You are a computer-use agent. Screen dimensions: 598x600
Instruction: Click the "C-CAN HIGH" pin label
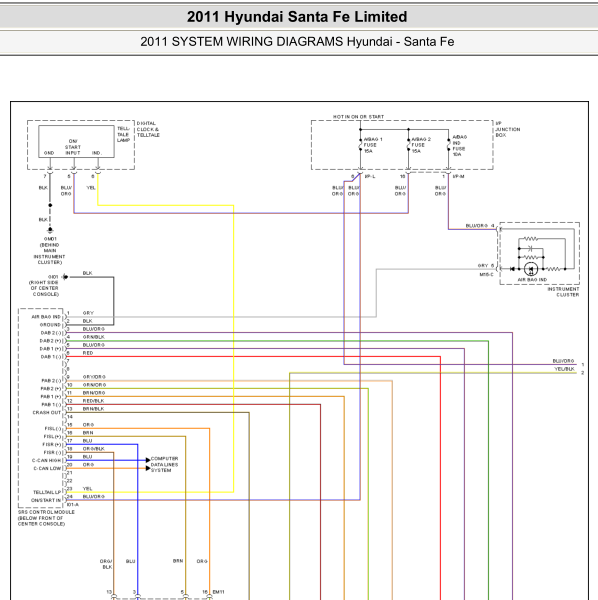click(46, 461)
